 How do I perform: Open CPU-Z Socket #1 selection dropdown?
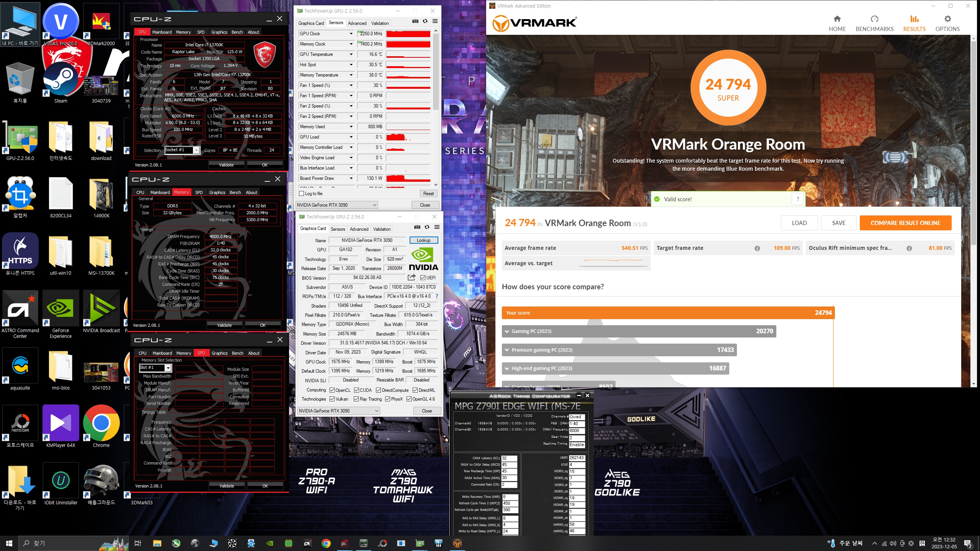pos(196,150)
